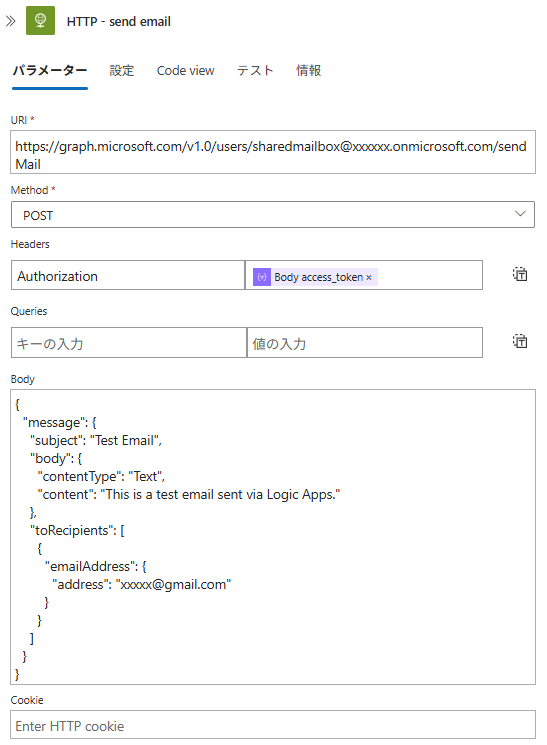Open the 情報 tab
This screenshot has width=547, height=745.
click(x=308, y=70)
